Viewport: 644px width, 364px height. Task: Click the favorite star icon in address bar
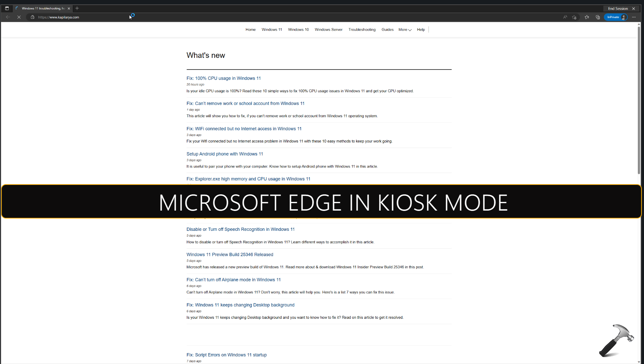[x=574, y=17]
